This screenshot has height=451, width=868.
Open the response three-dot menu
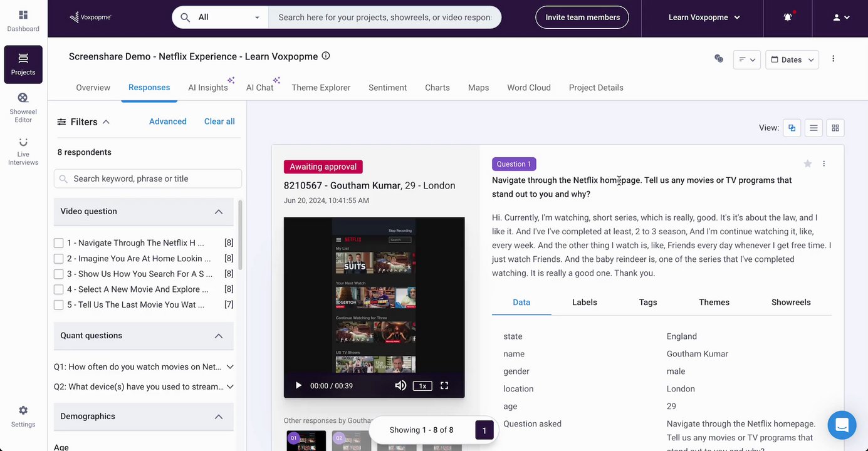tap(824, 163)
